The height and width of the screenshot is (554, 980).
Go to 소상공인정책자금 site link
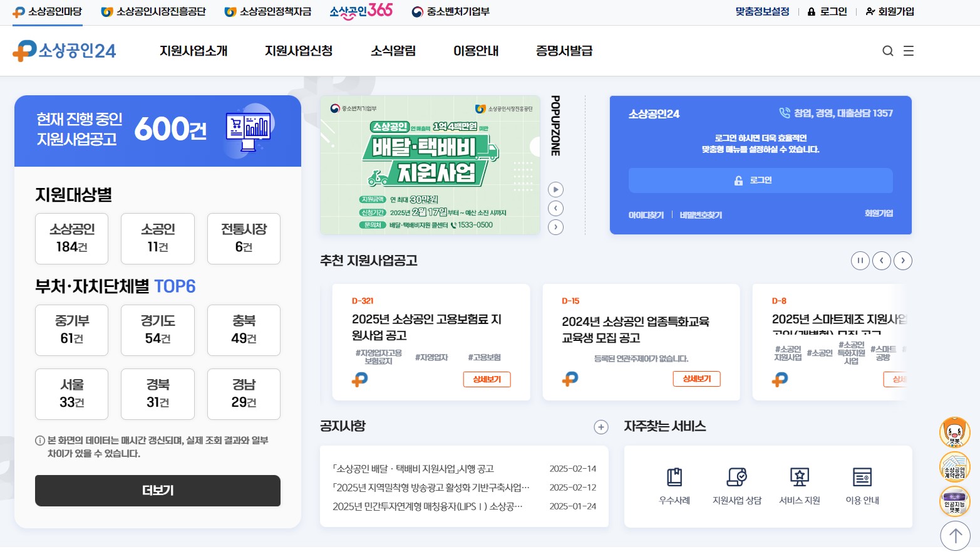coord(268,11)
